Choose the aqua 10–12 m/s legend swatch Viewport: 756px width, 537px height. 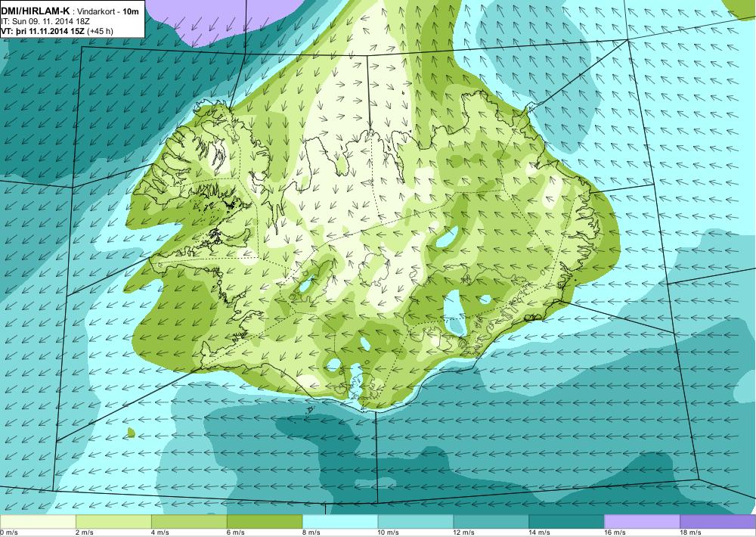416,522
